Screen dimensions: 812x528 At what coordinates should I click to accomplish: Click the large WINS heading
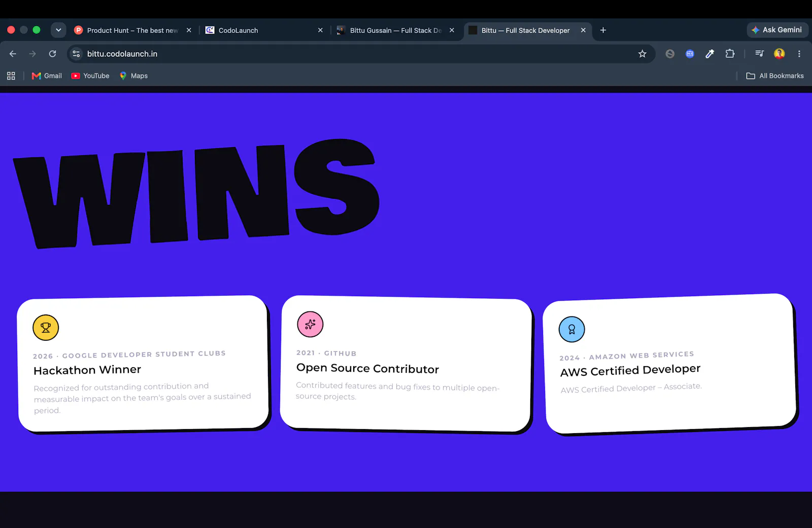pyautogui.click(x=197, y=194)
